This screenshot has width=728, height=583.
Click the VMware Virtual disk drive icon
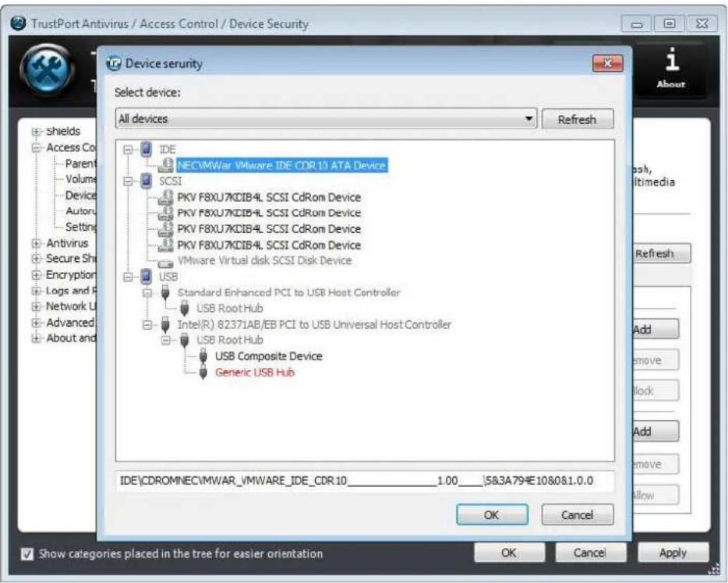tap(166, 263)
